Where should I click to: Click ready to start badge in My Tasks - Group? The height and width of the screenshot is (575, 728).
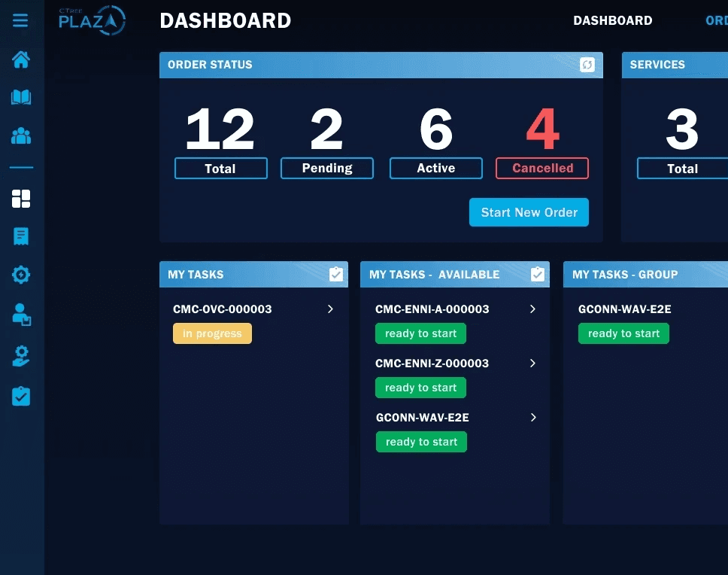coord(623,333)
